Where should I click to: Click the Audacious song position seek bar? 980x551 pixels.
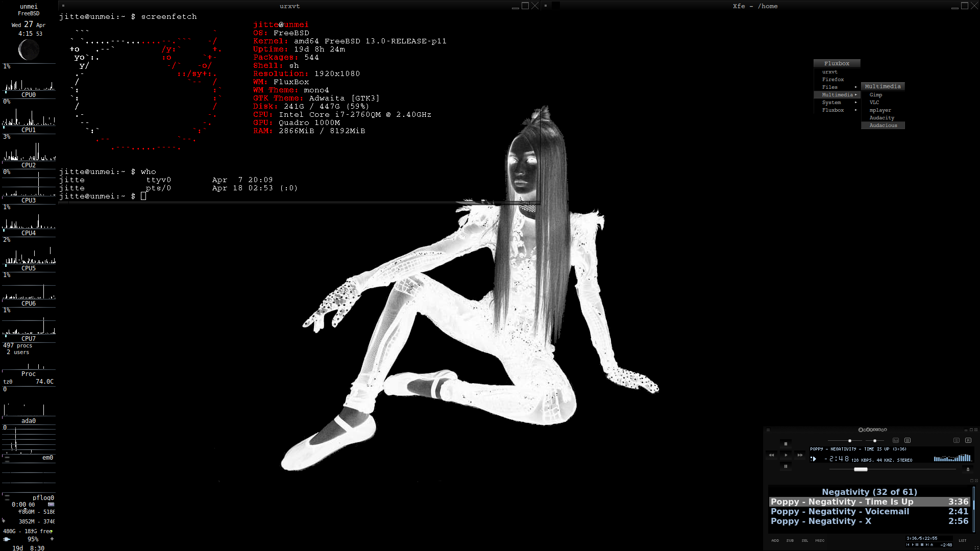click(892, 469)
